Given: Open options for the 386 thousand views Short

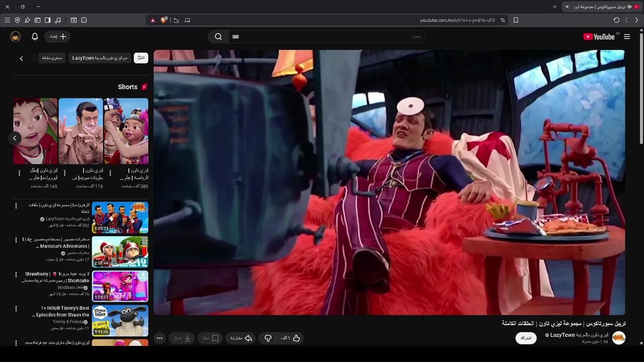Looking at the screenshot, I should [x=110, y=173].
